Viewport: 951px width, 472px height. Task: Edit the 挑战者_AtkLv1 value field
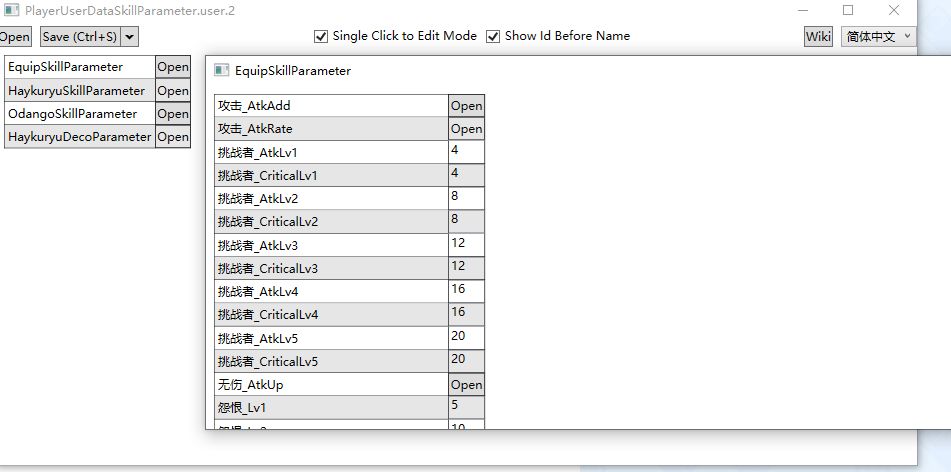tap(466, 152)
